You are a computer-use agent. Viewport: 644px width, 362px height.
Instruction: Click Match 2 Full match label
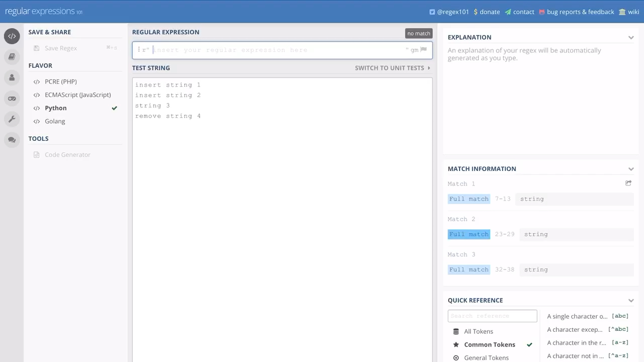click(x=469, y=234)
